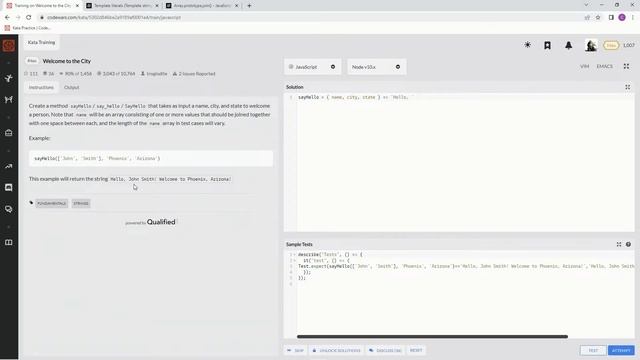
Task: Open Chrome's three-dot menu
Action: 633,18
